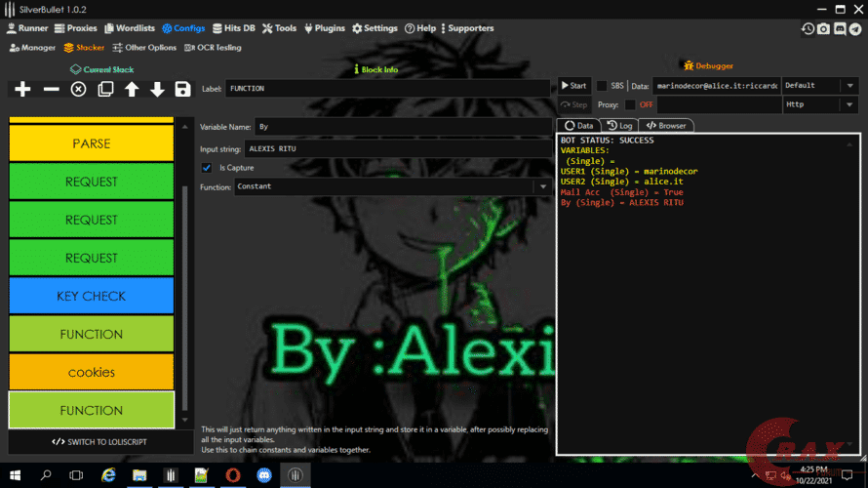Edit the Label field
The image size is (868, 488).
(x=387, y=89)
